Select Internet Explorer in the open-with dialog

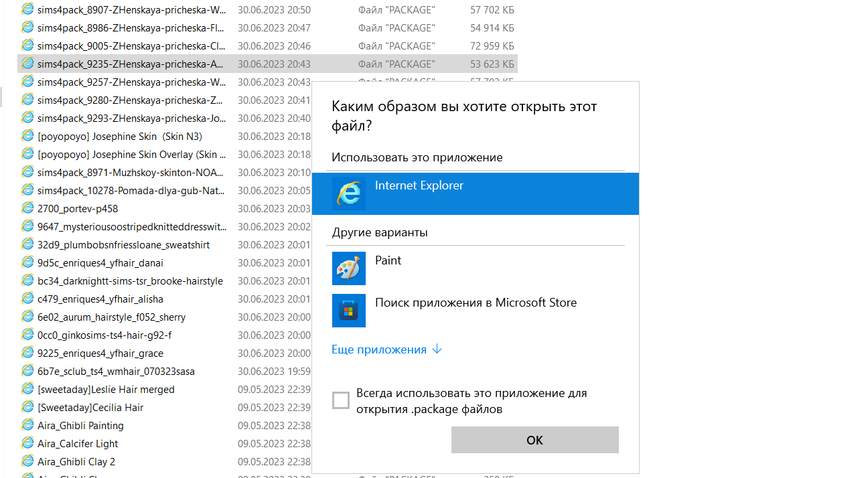click(476, 193)
